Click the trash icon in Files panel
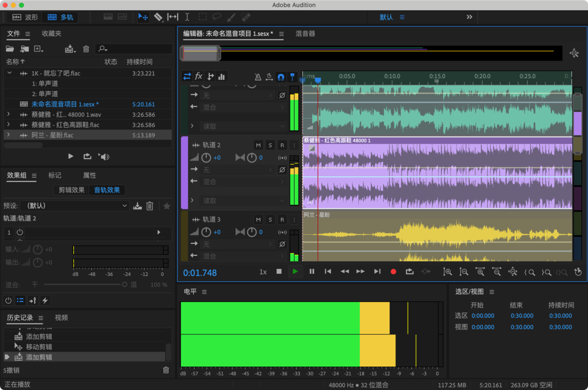 pyautogui.click(x=86, y=49)
